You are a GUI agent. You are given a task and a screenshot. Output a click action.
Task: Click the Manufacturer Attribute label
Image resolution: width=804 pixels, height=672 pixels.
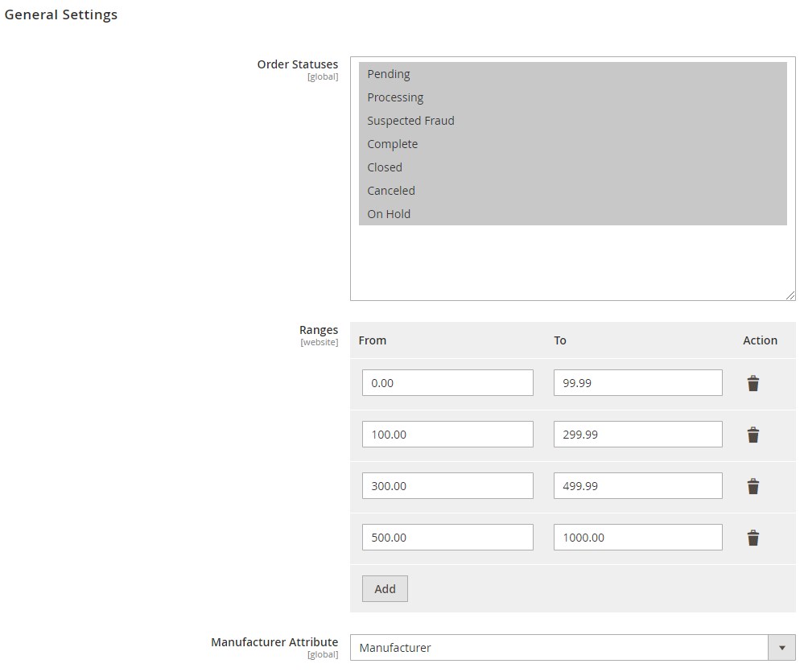click(274, 642)
